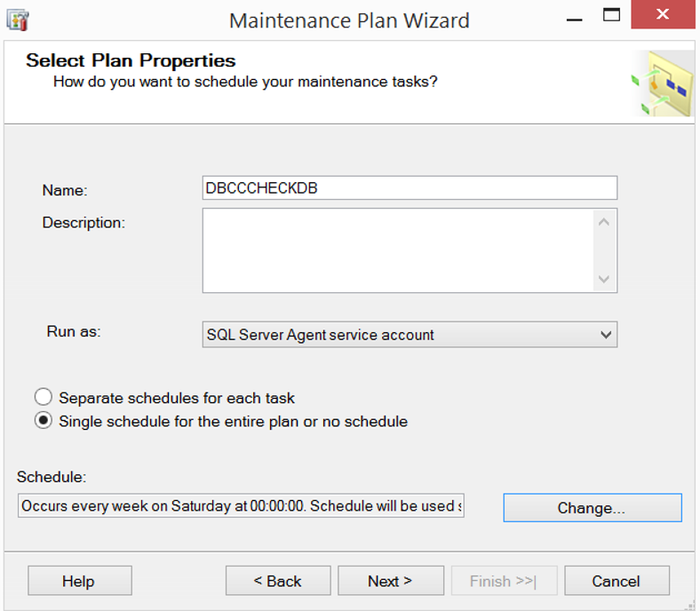Click the disabled Finish >>| button
700x611 pixels.
[504, 581]
